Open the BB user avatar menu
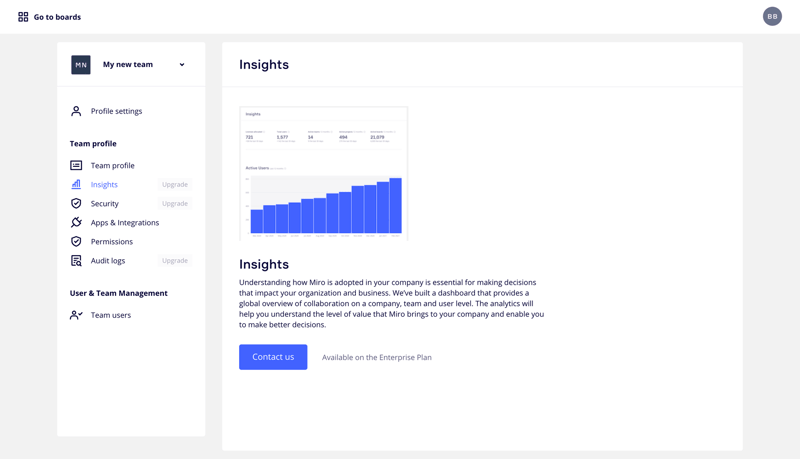This screenshot has width=800, height=459. click(x=772, y=16)
